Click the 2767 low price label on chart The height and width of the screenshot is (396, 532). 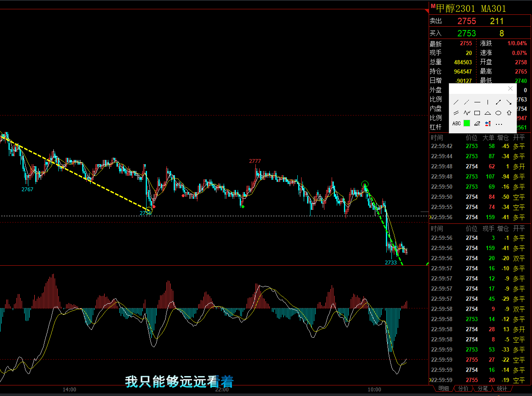[x=28, y=189]
